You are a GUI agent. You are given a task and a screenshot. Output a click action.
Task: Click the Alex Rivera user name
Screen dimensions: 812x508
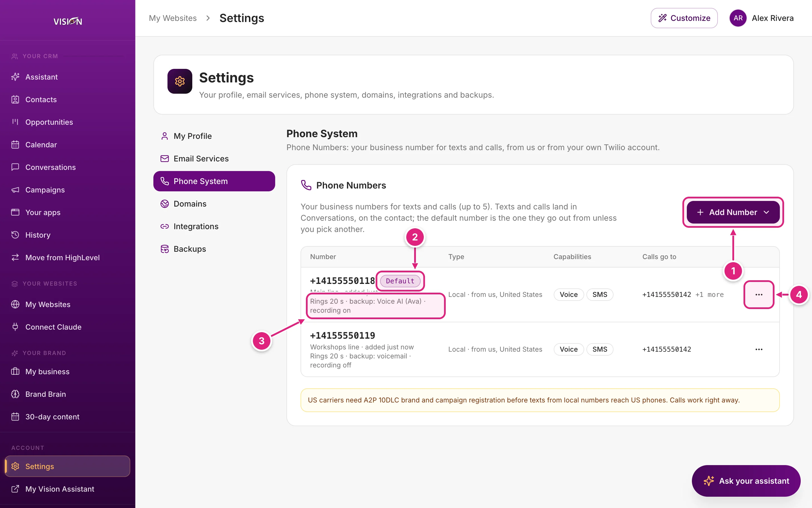(x=773, y=18)
